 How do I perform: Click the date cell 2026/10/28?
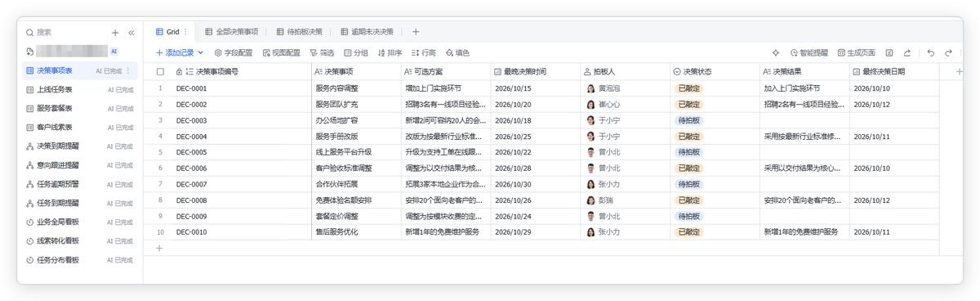pyautogui.click(x=535, y=168)
